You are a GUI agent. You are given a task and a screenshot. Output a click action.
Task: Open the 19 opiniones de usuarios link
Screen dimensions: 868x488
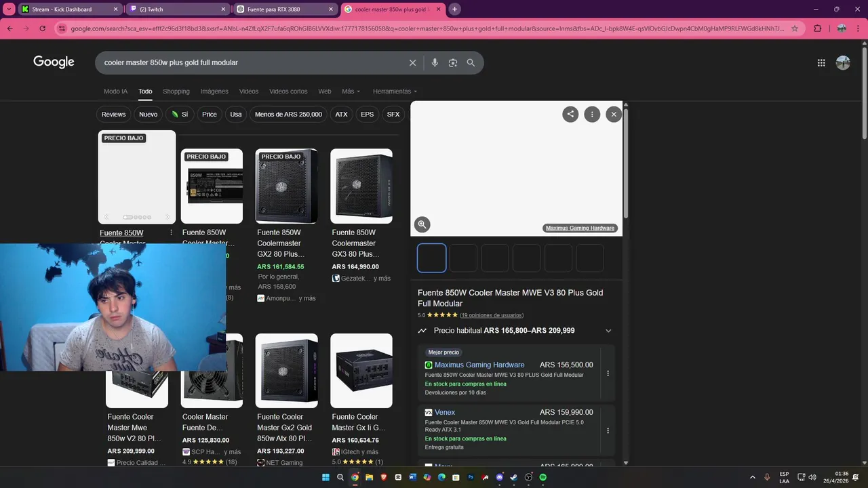pyautogui.click(x=492, y=315)
